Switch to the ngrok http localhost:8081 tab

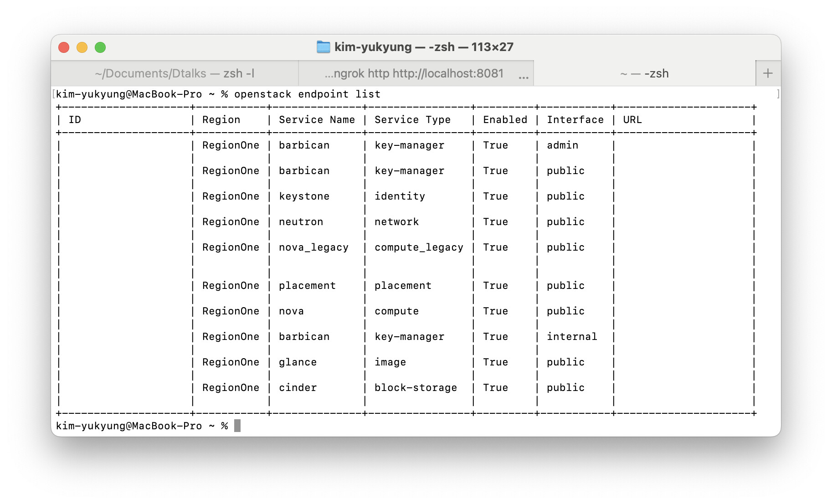[x=414, y=73]
